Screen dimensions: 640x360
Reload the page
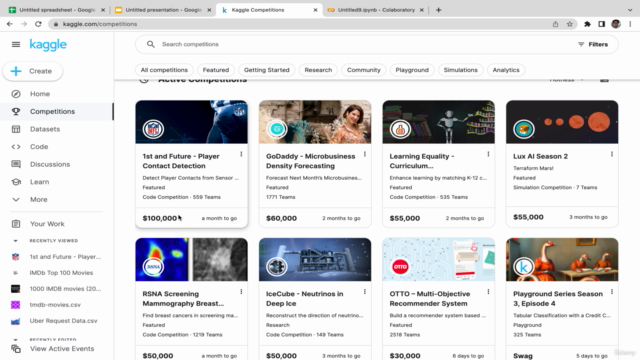pos(38,24)
